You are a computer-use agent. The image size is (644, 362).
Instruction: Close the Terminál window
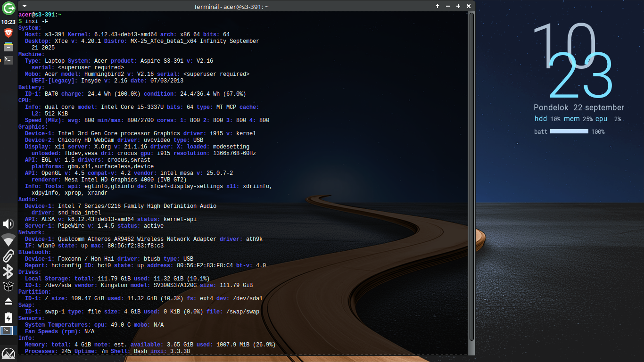(x=469, y=6)
